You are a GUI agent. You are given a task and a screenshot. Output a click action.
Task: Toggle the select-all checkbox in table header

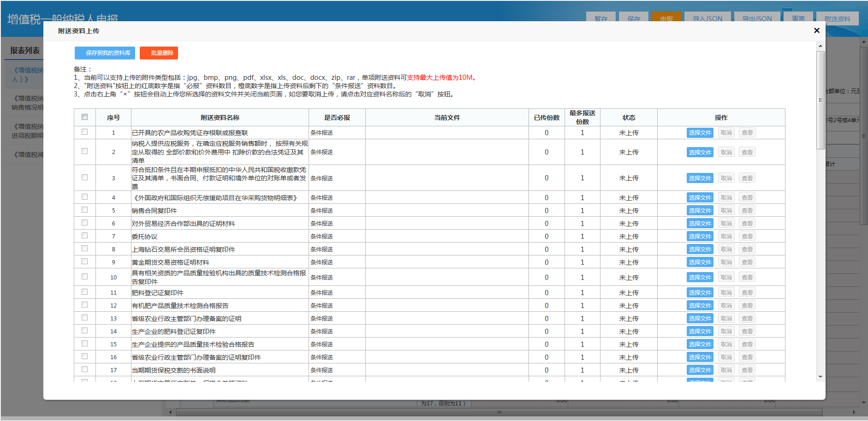pyautogui.click(x=84, y=117)
